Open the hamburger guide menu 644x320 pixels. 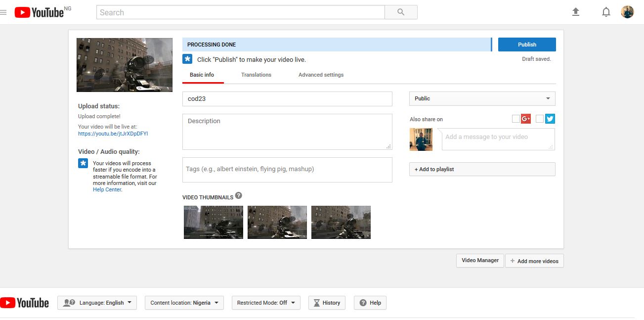pos(3,12)
